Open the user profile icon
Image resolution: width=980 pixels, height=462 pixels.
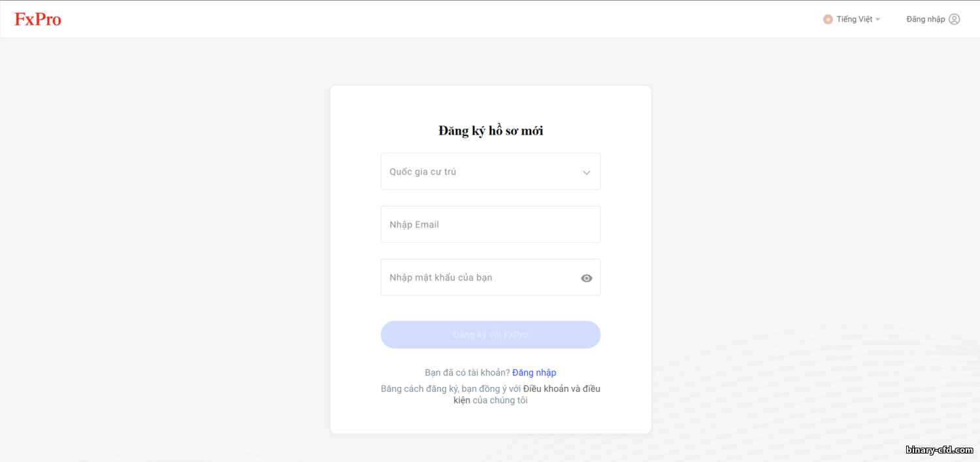click(954, 19)
